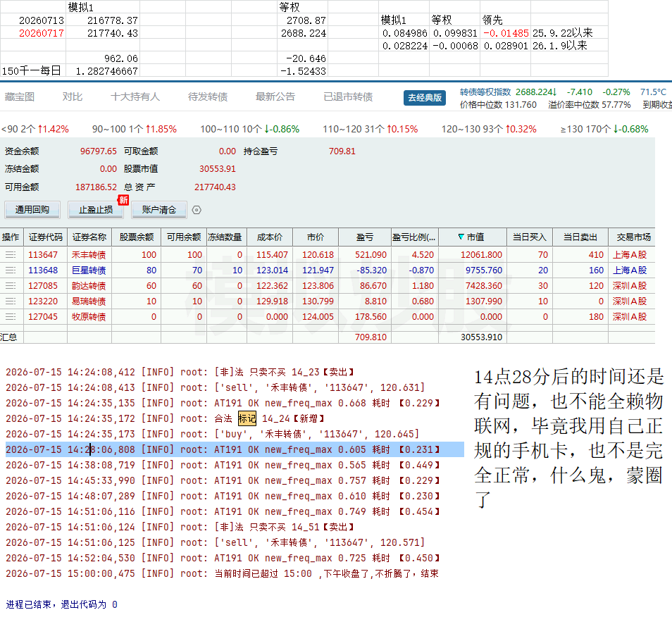Sort by 证券代码 column header

pos(45,237)
